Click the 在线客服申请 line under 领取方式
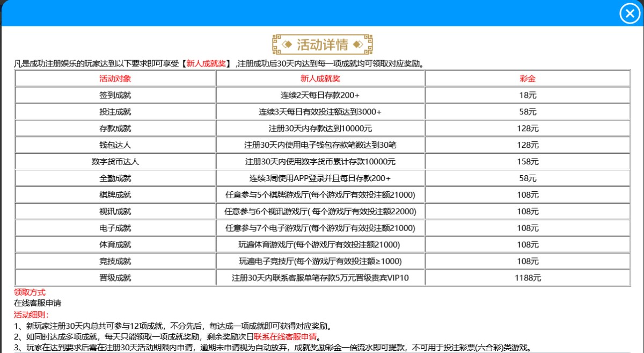 38,303
